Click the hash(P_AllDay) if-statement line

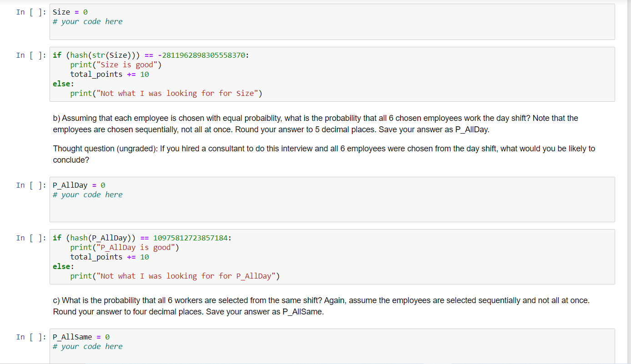(x=142, y=238)
